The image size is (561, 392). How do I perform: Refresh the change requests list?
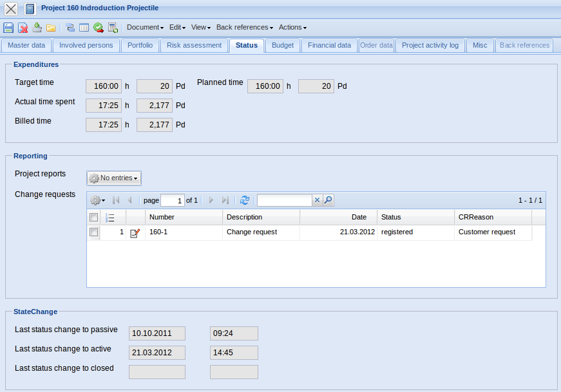point(245,201)
